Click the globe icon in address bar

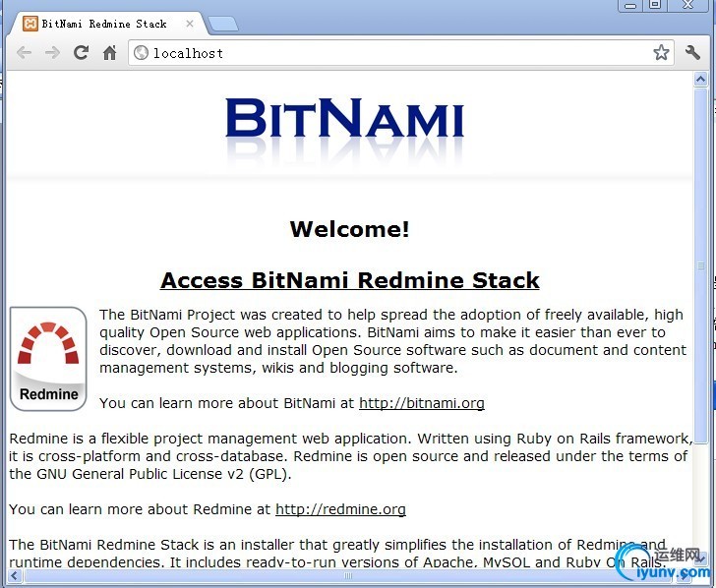pos(141,53)
